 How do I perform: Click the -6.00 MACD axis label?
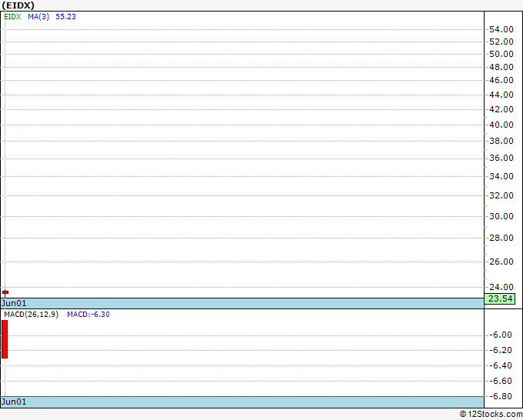point(501,335)
